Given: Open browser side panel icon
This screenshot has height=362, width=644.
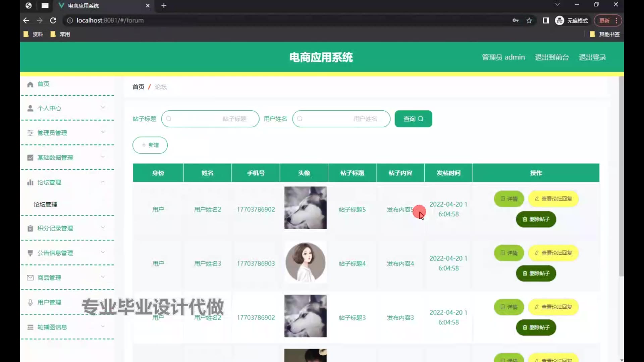Looking at the screenshot, I should [x=546, y=20].
